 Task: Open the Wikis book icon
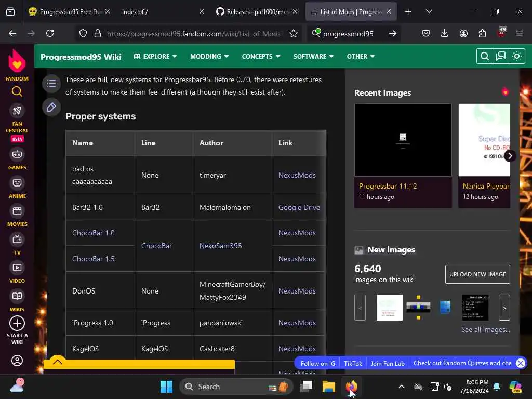tap(17, 296)
